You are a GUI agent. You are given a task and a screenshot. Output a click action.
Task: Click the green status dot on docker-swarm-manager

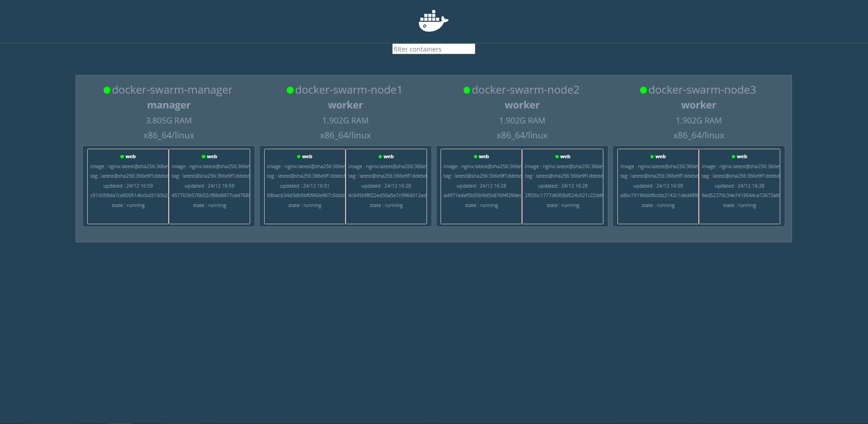[107, 90]
